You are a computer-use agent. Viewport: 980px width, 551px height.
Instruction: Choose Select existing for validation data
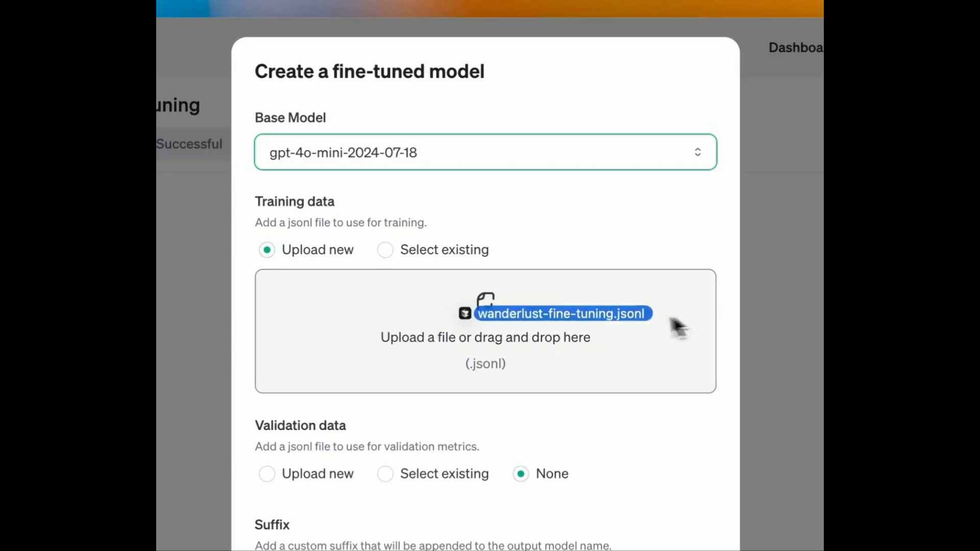tap(385, 474)
